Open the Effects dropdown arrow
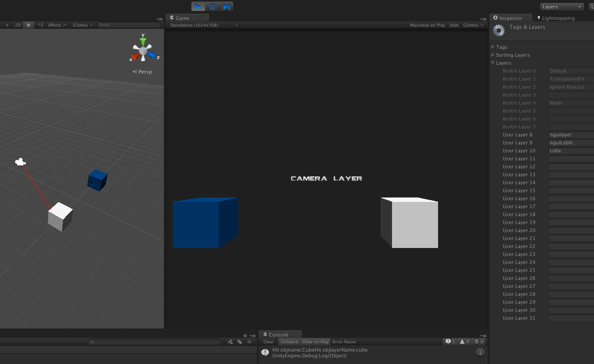 point(65,25)
